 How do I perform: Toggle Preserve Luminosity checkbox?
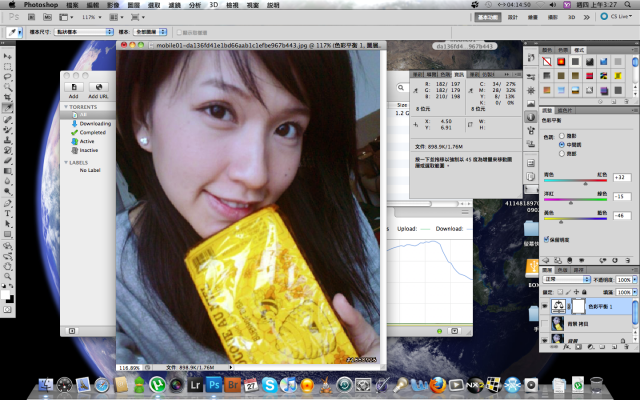pos(547,240)
